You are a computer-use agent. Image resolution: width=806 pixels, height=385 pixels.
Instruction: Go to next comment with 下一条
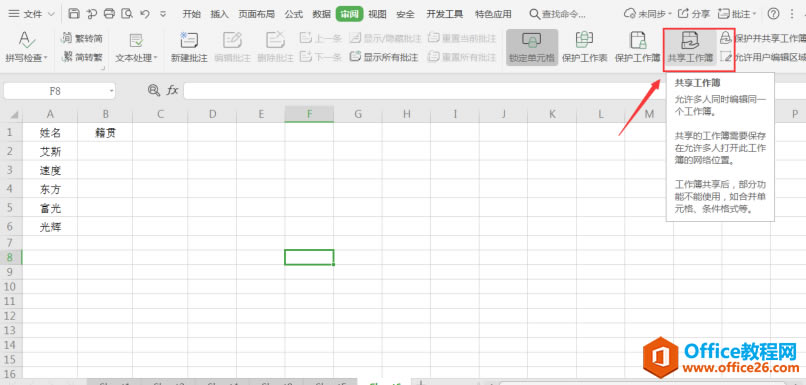click(x=321, y=57)
